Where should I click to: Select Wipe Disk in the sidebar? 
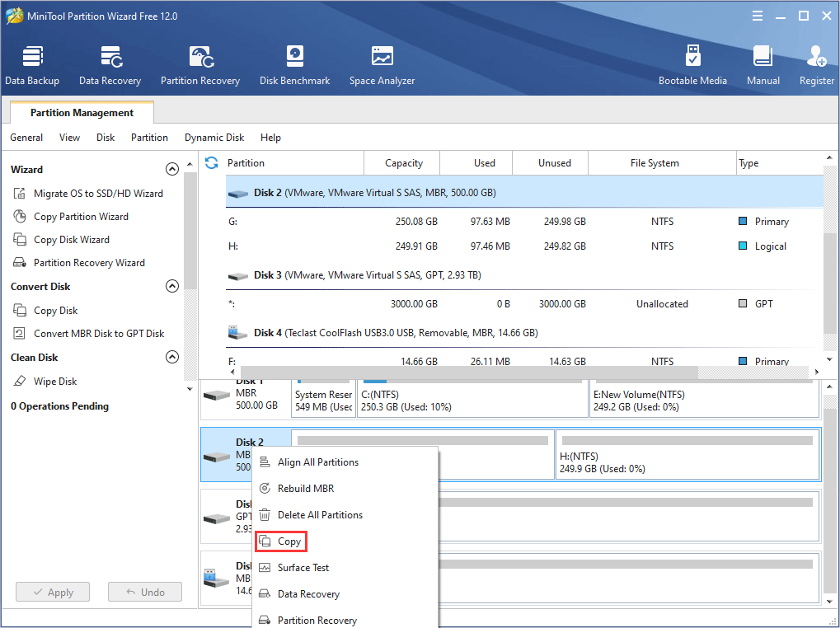point(45,382)
